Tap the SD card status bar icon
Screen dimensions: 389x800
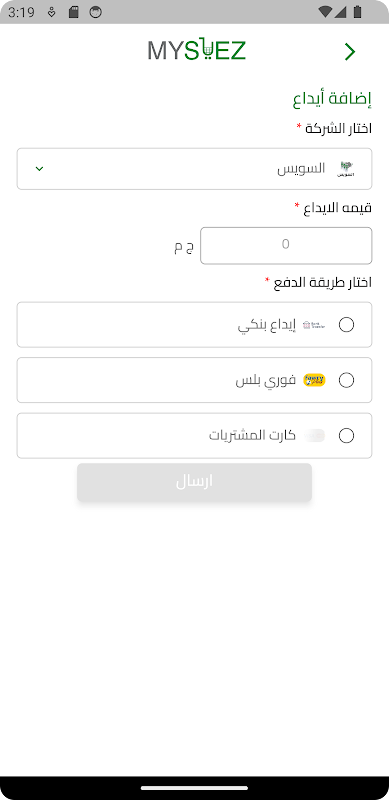(74, 12)
